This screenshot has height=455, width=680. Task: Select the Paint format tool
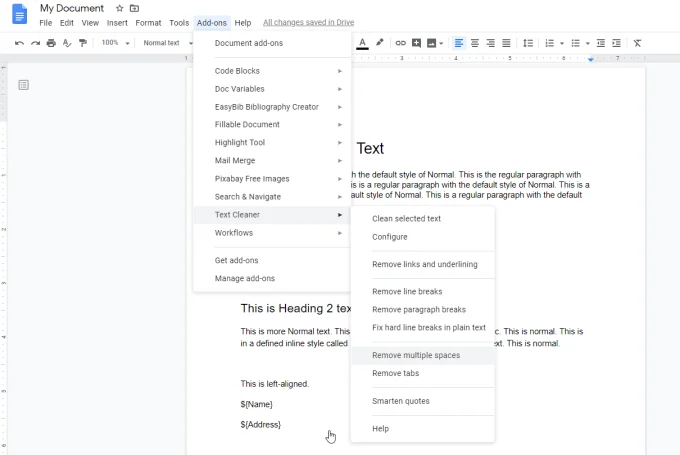(x=83, y=43)
